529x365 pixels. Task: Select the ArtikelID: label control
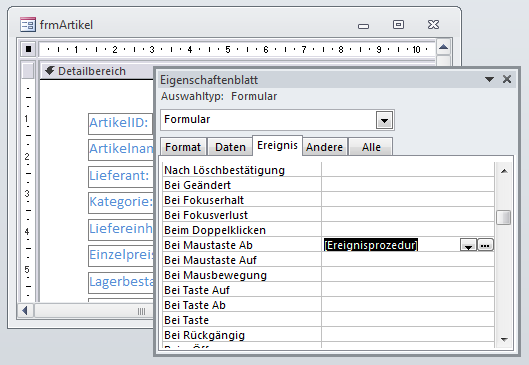click(120, 123)
